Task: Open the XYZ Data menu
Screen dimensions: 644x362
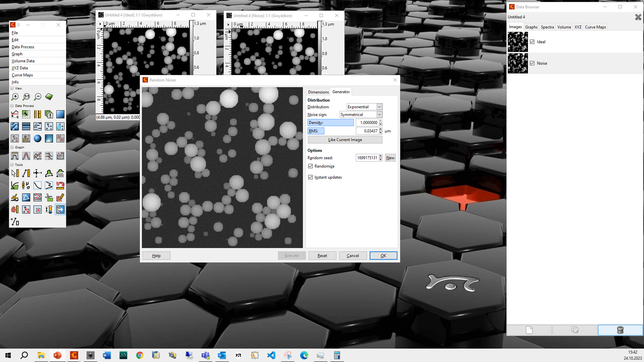Action: tap(20, 68)
